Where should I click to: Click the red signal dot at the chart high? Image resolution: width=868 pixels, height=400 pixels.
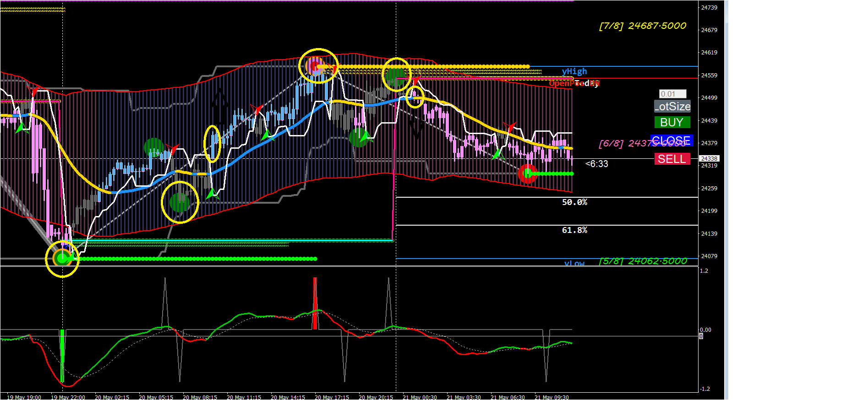(314, 67)
